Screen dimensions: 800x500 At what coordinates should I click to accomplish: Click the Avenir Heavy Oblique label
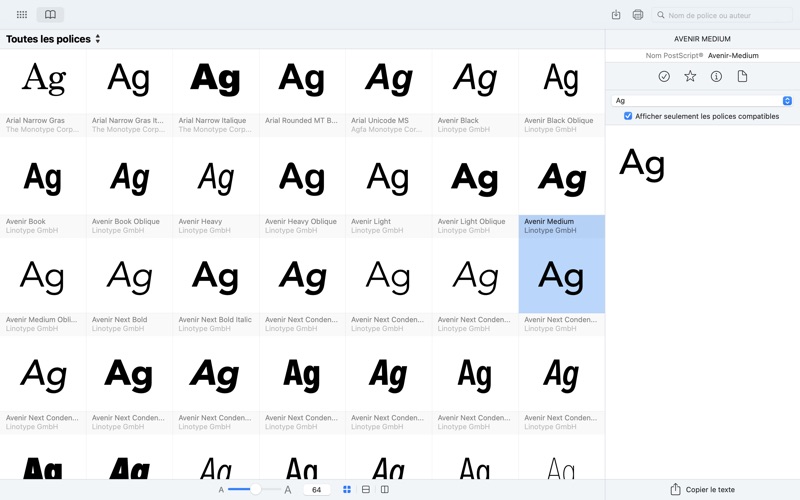pos(301,221)
